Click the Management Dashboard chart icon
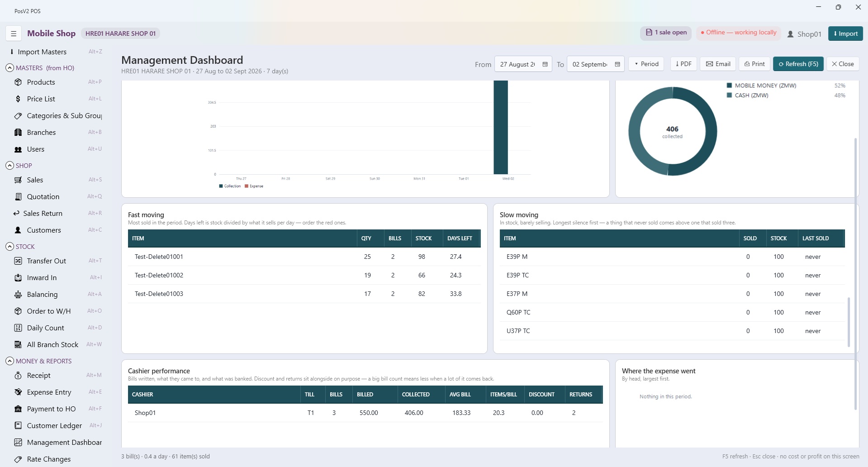This screenshot has height=467, width=868. point(18,442)
